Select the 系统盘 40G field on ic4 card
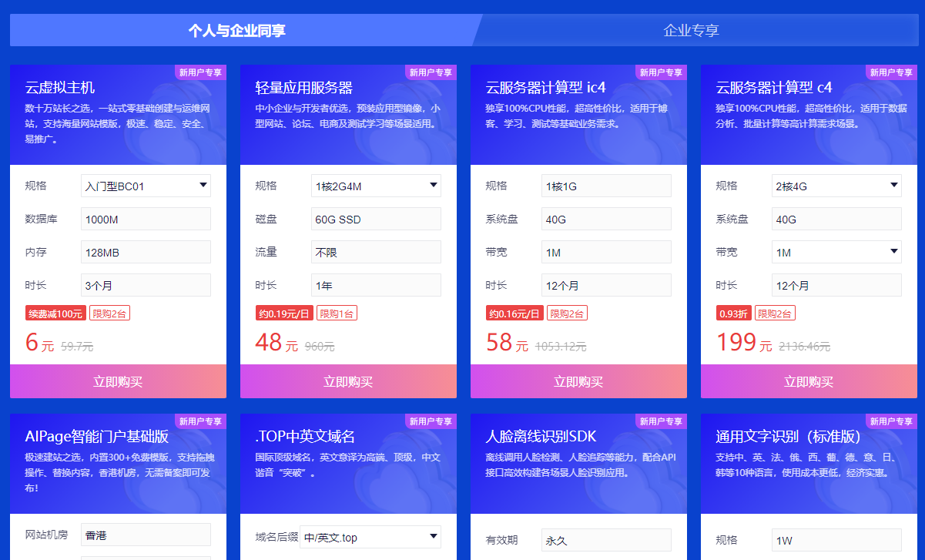 (605, 219)
